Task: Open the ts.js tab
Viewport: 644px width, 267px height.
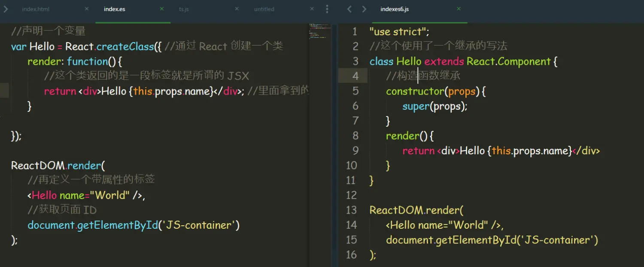Action: [184, 9]
